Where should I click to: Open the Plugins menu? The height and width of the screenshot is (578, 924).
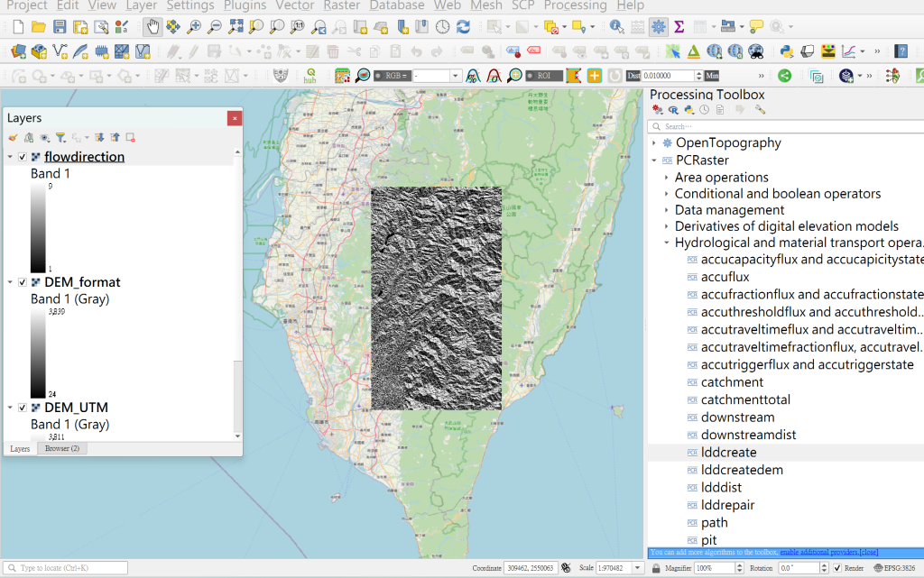[245, 5]
